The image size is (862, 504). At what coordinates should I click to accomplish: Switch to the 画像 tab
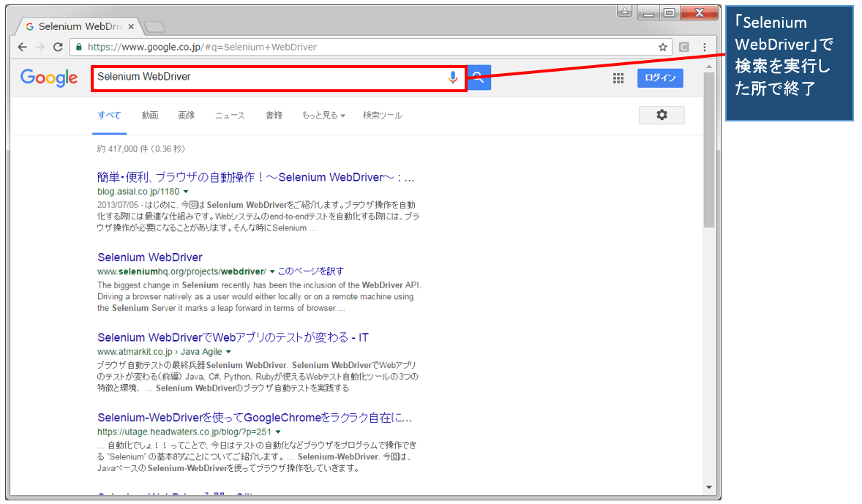(x=187, y=116)
